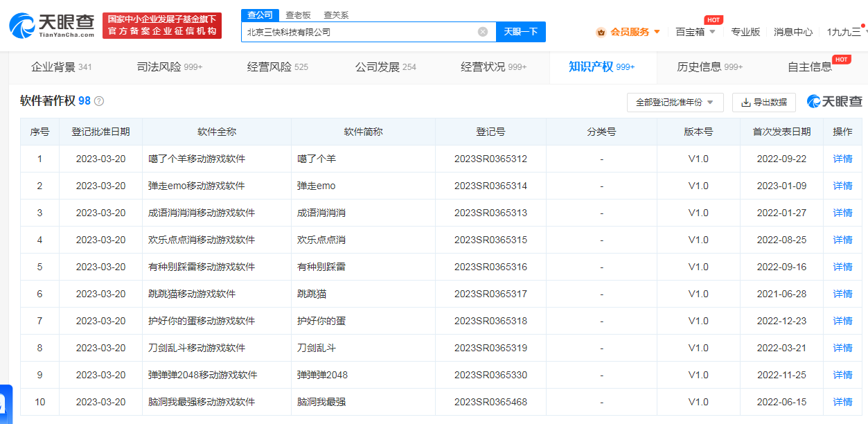The image size is (868, 424).
Task: Select the text 脑洞我最强移动游戏软件
Action: (202, 402)
